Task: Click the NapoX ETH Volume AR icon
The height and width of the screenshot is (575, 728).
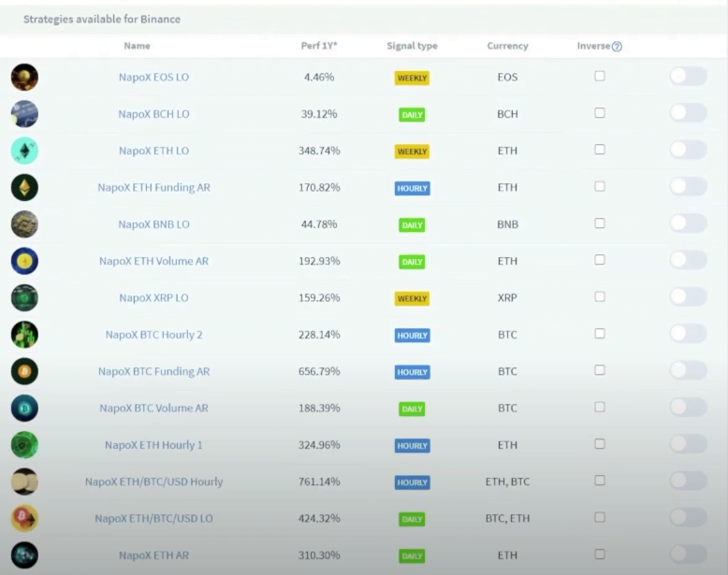Action: (24, 261)
